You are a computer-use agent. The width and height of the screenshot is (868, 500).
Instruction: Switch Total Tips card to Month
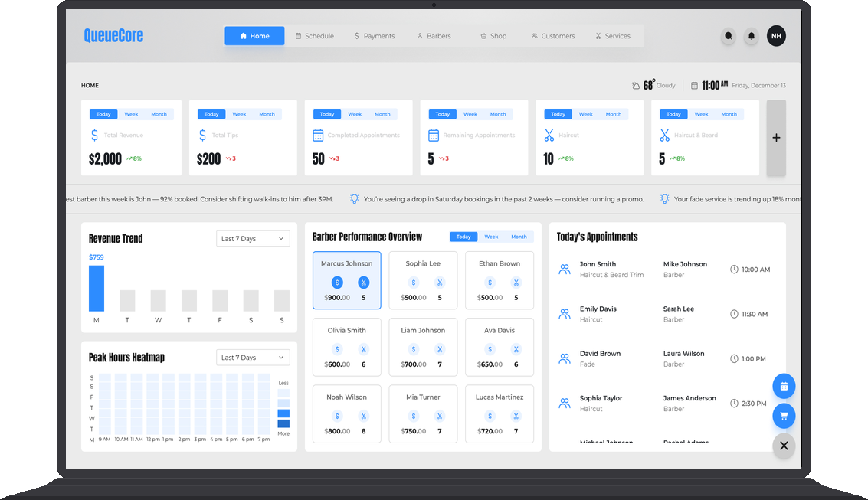(x=267, y=114)
